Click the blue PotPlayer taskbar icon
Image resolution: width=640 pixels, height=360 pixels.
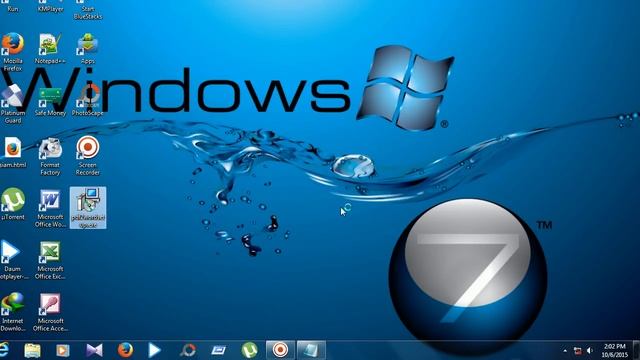tap(154, 350)
